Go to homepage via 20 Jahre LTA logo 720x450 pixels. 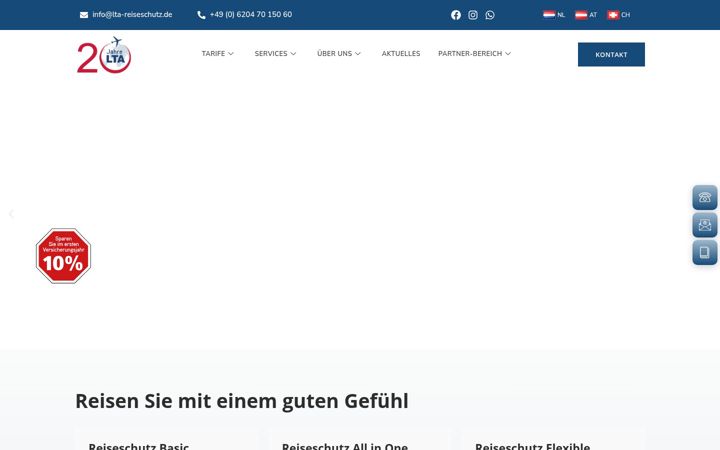[x=104, y=55]
